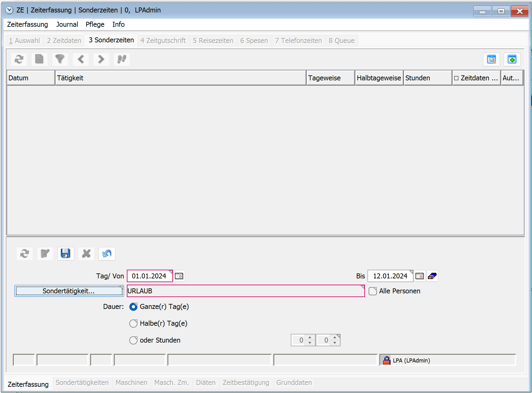This screenshot has height=393, width=532.
Task: Choose the oder Stunden radio option
Action: [133, 340]
